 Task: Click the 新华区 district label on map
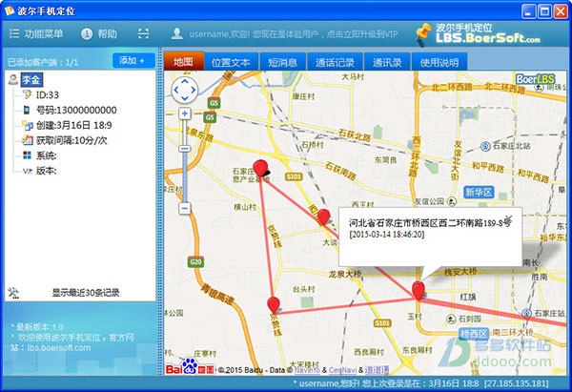pos(479,192)
